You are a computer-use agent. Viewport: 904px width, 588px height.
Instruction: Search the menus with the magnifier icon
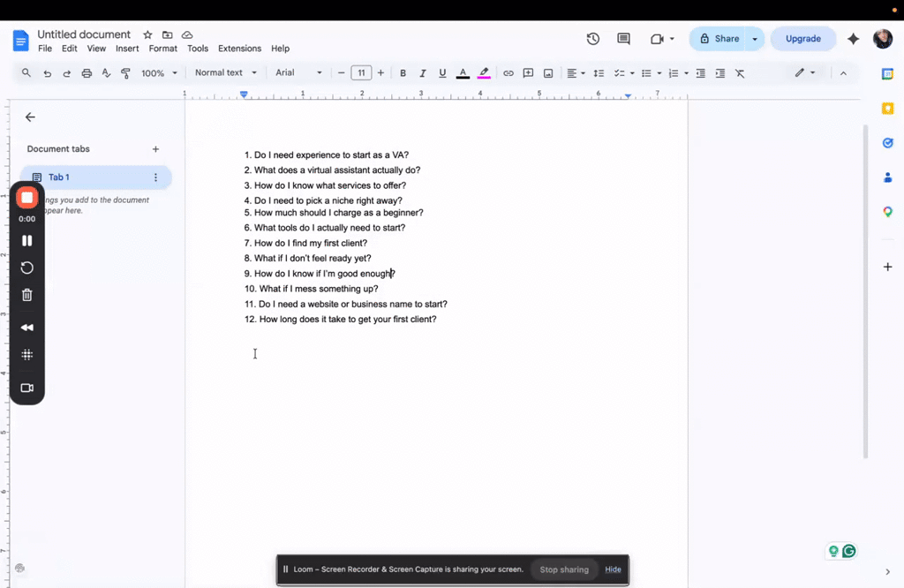click(x=26, y=72)
